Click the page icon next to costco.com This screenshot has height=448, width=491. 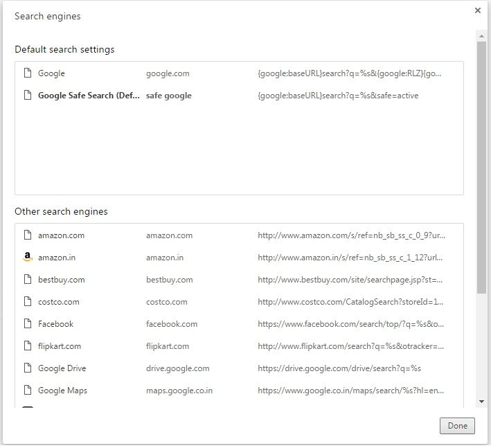click(x=28, y=302)
